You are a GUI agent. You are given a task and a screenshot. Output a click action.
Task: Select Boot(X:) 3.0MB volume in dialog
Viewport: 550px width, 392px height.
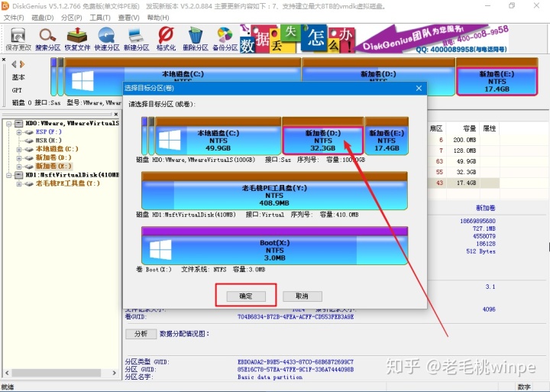(x=274, y=246)
